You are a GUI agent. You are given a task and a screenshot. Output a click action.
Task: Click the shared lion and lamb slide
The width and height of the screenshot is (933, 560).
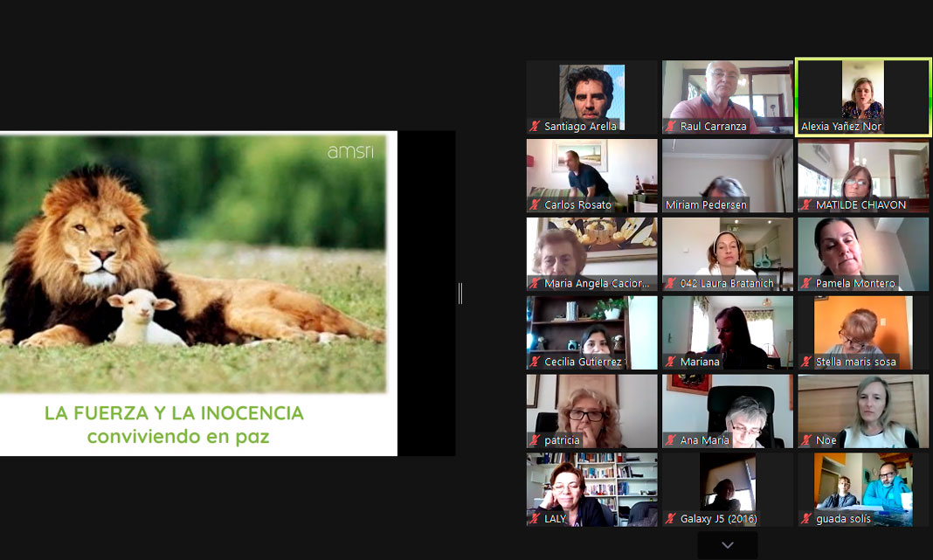point(197,293)
